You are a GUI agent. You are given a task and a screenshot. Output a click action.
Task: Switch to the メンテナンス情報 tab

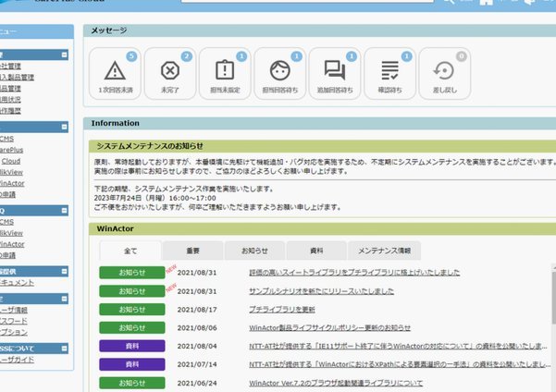[384, 251]
